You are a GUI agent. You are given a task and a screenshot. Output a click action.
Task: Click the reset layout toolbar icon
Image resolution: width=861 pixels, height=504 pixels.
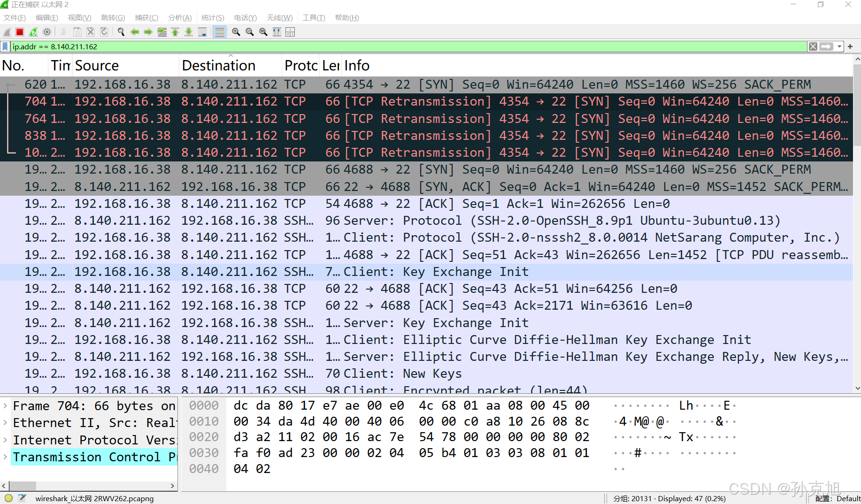click(x=290, y=32)
